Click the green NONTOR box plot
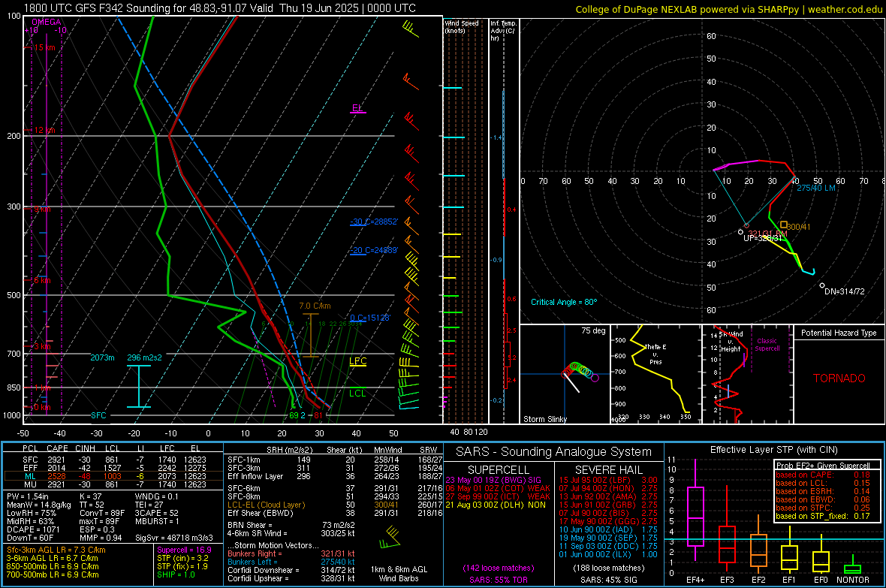Viewport: 886px width, 588px height. tap(852, 565)
